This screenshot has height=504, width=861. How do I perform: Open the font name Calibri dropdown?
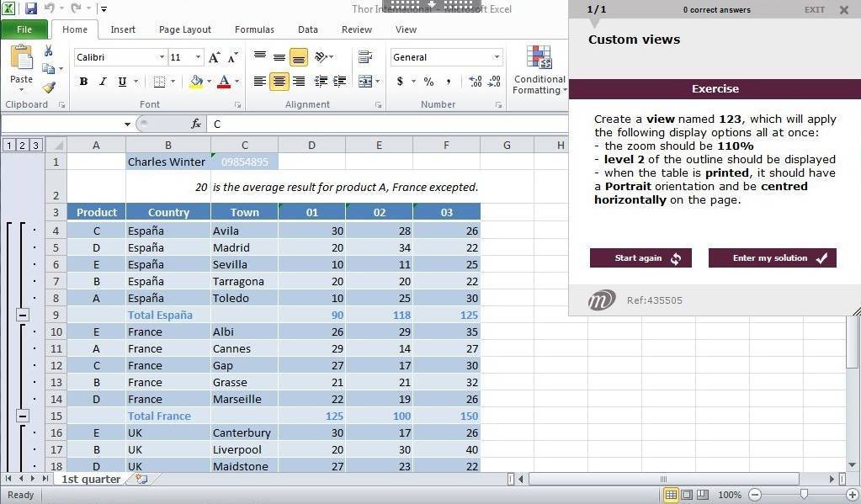pyautogui.click(x=162, y=57)
